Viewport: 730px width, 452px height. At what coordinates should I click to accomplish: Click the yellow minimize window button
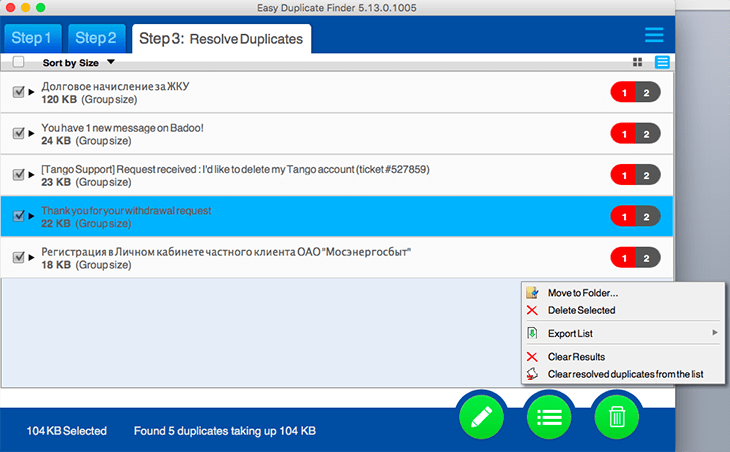click(x=26, y=7)
